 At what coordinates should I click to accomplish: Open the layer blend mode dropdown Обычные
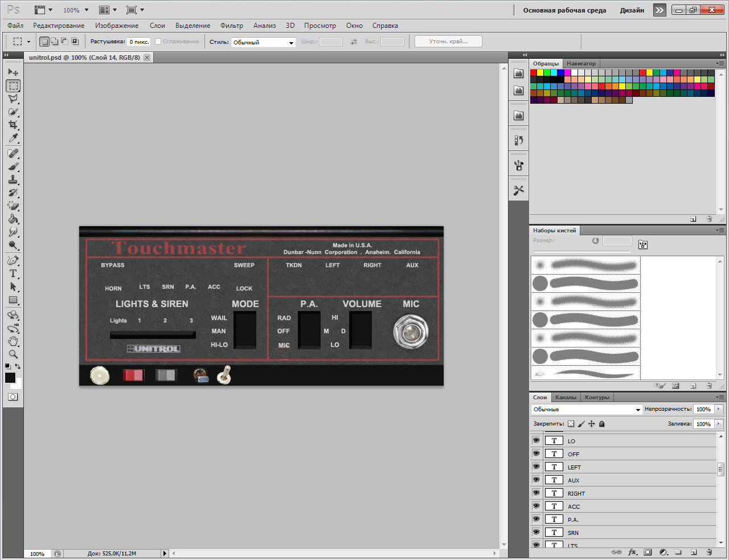tap(586, 410)
